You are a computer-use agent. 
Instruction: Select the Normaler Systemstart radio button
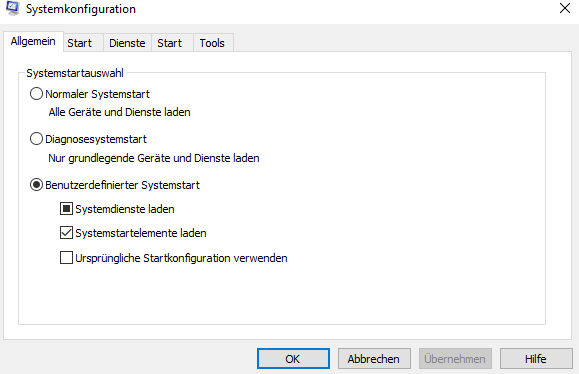click(36, 94)
